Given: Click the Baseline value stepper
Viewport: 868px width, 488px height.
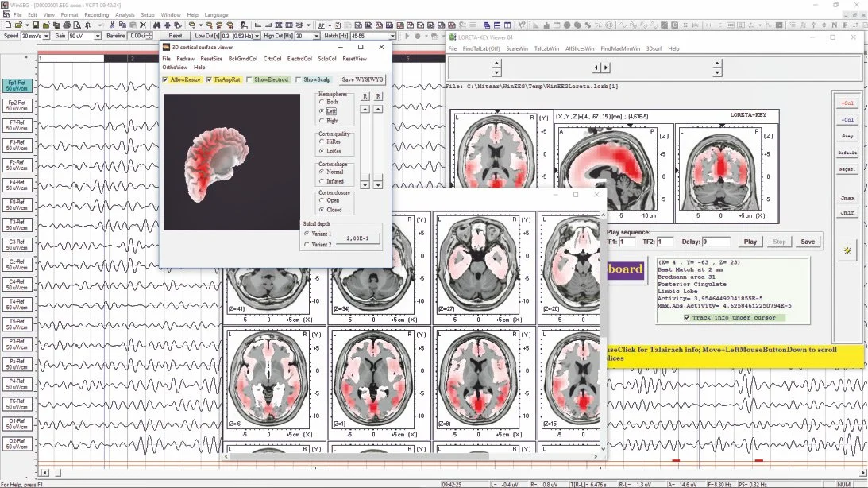Looking at the screenshot, I should pos(150,36).
